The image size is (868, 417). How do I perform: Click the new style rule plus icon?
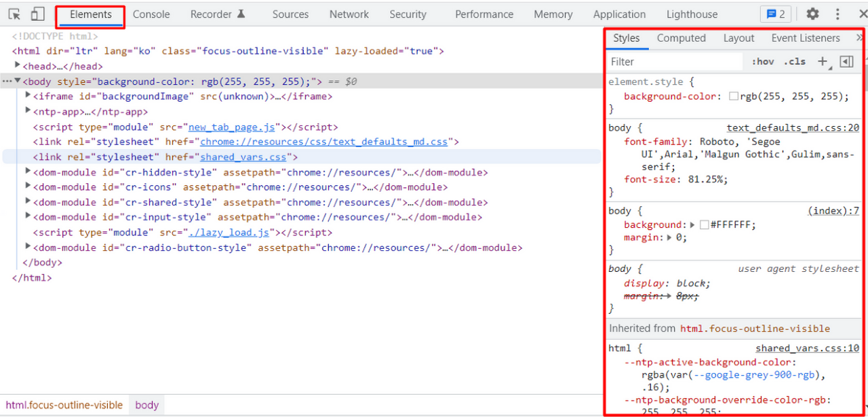click(x=823, y=62)
